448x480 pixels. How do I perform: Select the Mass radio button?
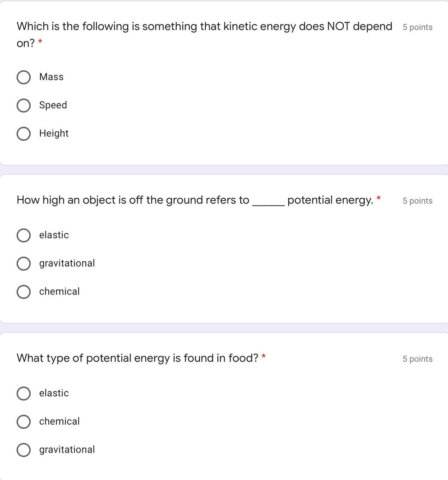tap(24, 77)
